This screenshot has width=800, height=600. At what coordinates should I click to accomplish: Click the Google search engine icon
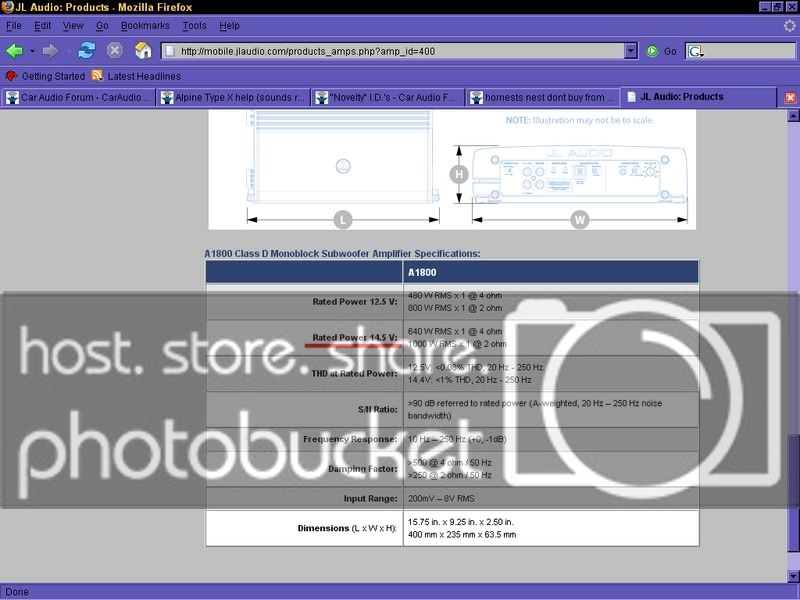(695, 51)
